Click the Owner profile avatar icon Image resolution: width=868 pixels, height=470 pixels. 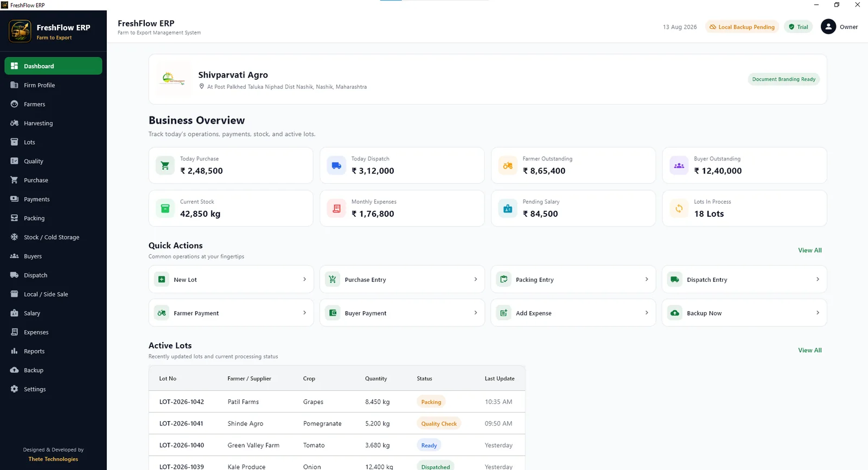point(828,27)
